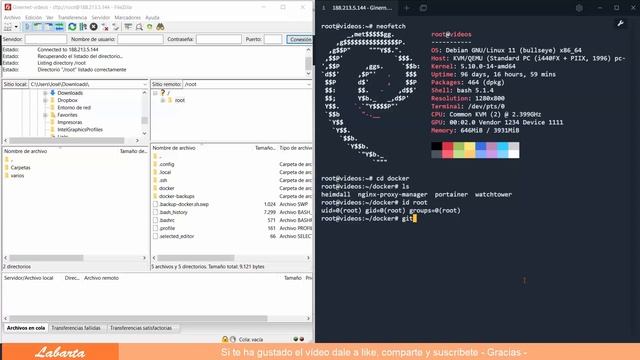Click the remote list horizontal scrollbar
Image resolution: width=640 pixels, height=360 pixels.
196,258
